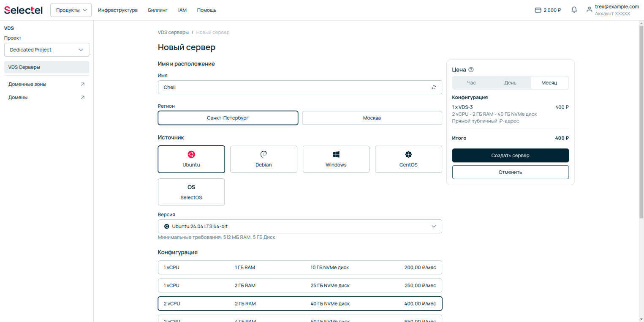644x322 pixels.
Task: Open the Доменные зоны external link arrow
Action: pyautogui.click(x=83, y=84)
